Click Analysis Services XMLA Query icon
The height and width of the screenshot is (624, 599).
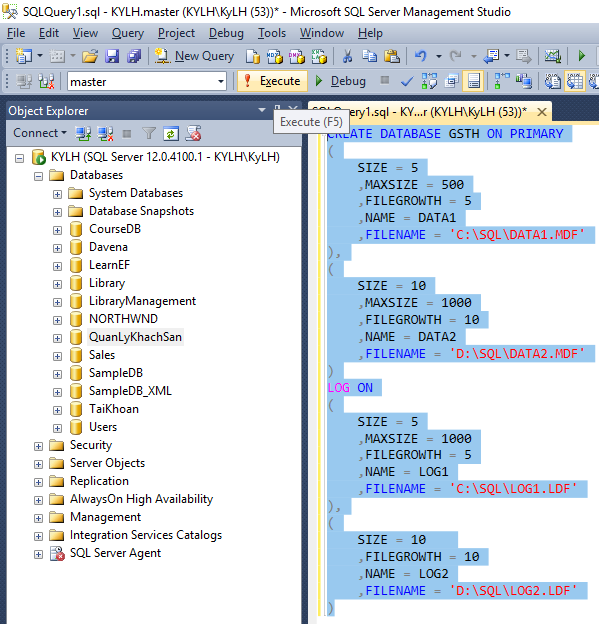[x=319, y=56]
